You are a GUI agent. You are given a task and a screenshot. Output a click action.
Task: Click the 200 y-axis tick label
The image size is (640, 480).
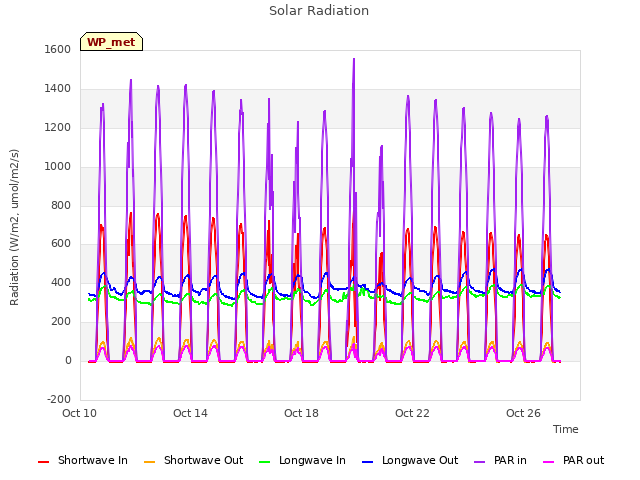click(x=61, y=322)
